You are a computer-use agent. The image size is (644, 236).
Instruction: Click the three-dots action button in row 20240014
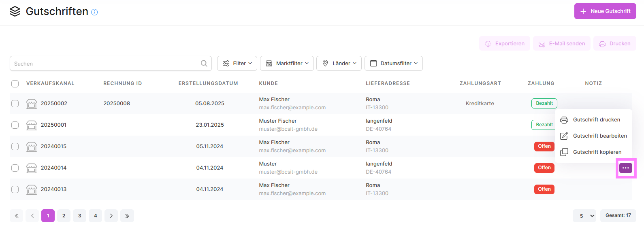click(x=626, y=168)
